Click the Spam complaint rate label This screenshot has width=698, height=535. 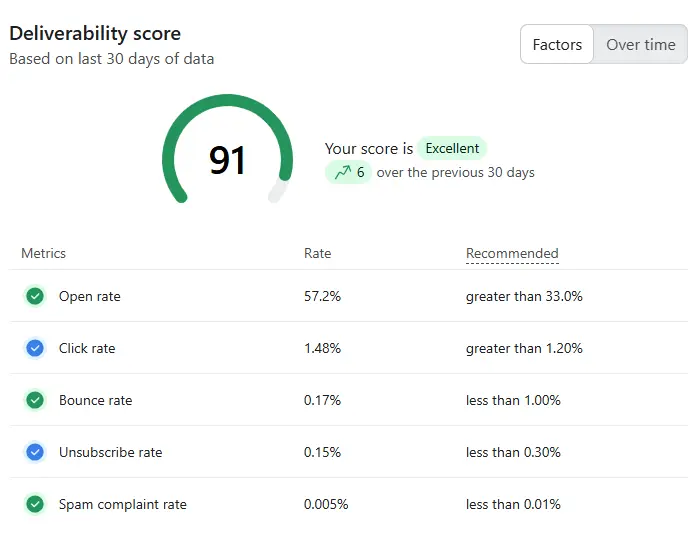pos(122,504)
